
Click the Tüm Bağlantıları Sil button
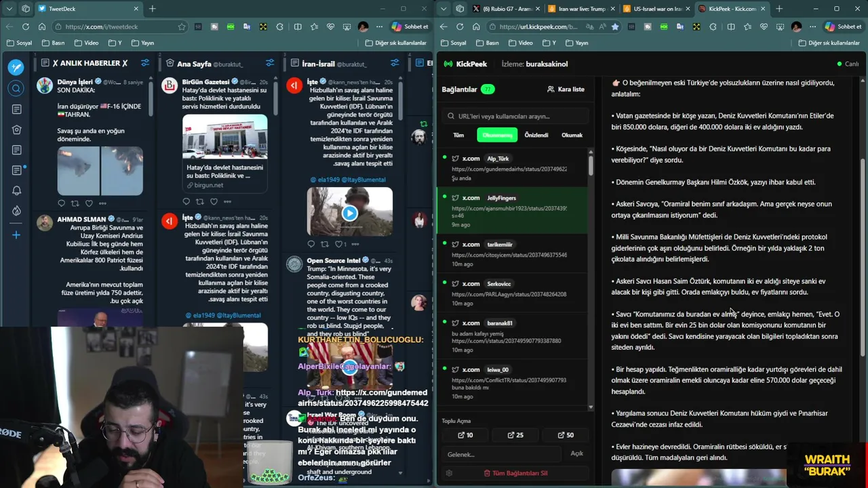coord(515,472)
